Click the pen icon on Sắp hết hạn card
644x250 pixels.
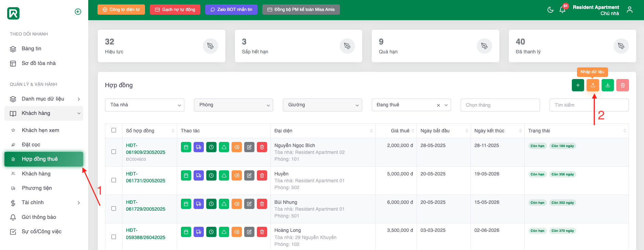click(x=347, y=46)
